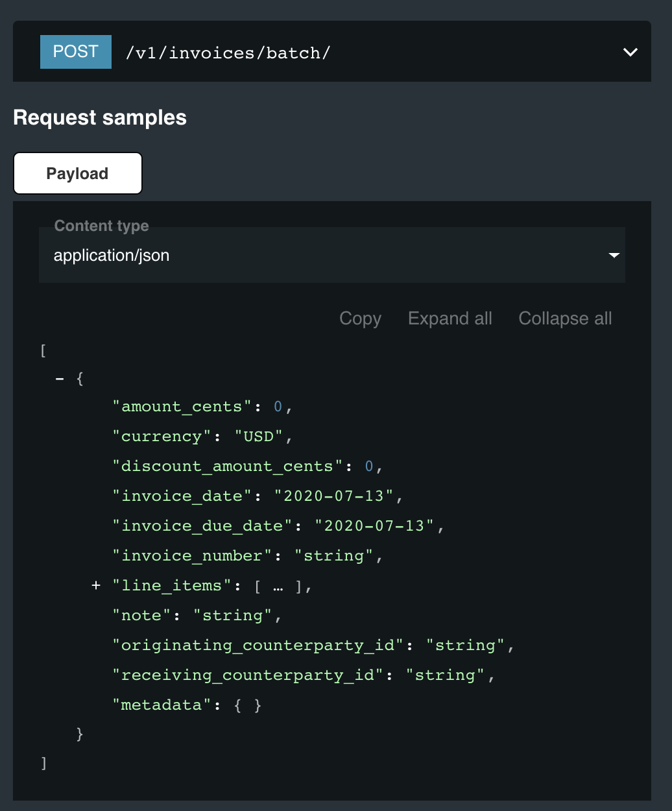The height and width of the screenshot is (811, 672).
Task: Click the "USD" value
Action: 258,437
